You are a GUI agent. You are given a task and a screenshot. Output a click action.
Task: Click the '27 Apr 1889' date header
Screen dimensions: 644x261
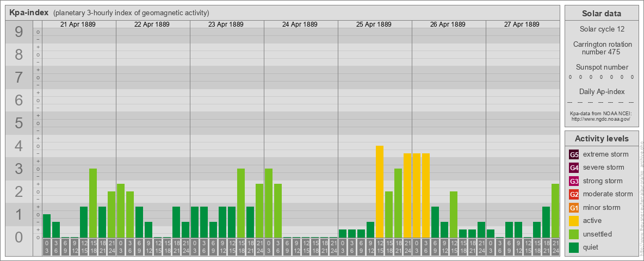[x=522, y=24]
